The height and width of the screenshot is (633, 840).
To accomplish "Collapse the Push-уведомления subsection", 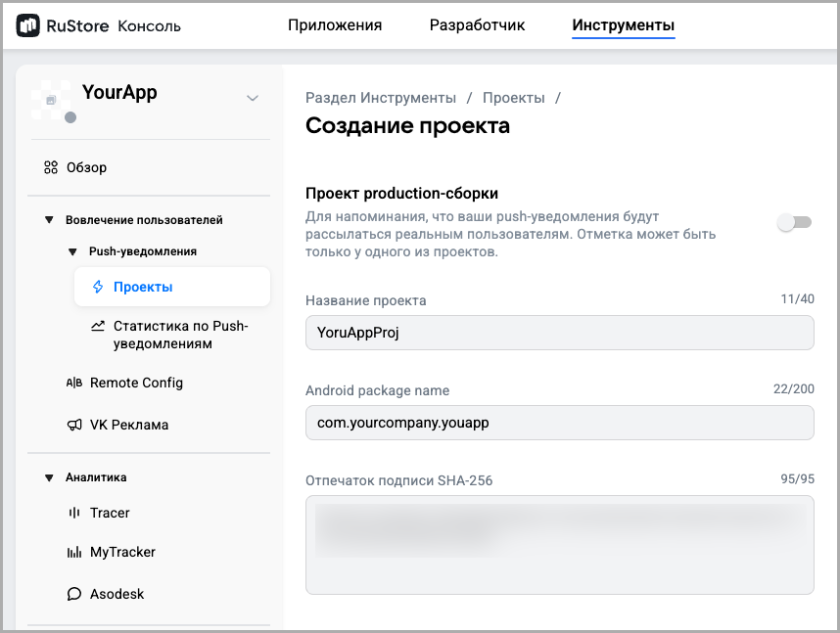I will [x=72, y=251].
